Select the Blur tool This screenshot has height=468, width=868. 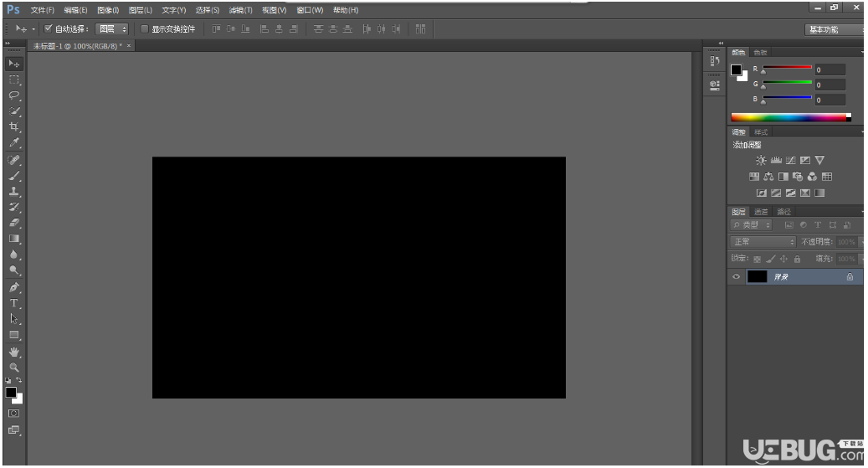tap(14, 255)
